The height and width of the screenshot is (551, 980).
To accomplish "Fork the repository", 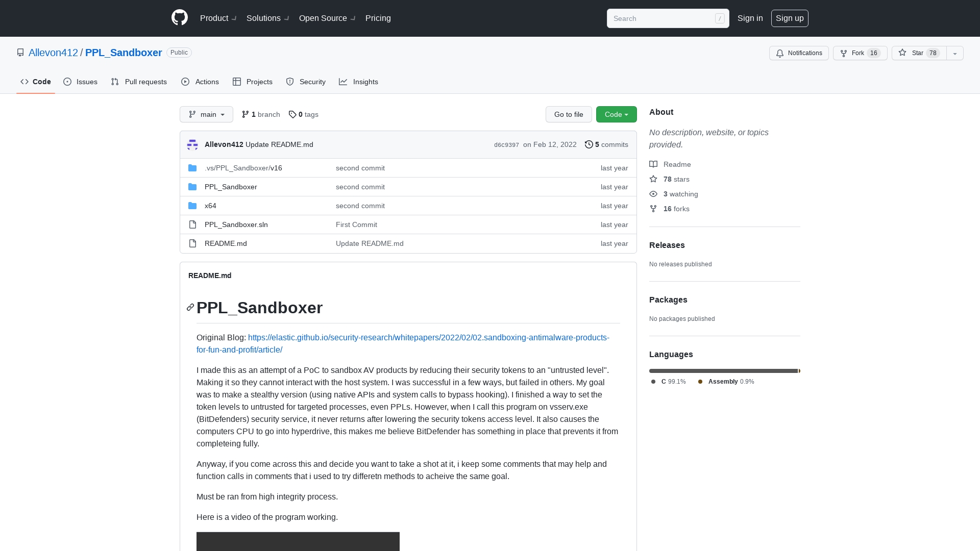I will coord(860,53).
